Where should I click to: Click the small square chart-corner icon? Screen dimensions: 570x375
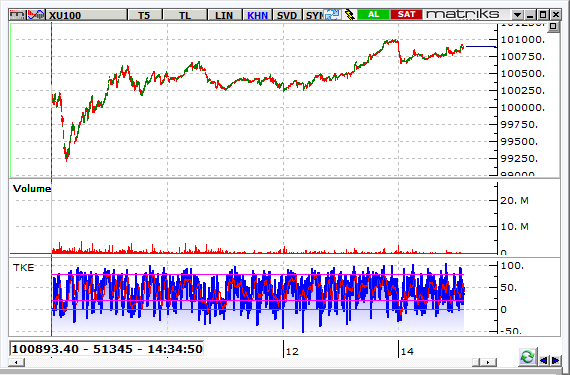coord(553,27)
